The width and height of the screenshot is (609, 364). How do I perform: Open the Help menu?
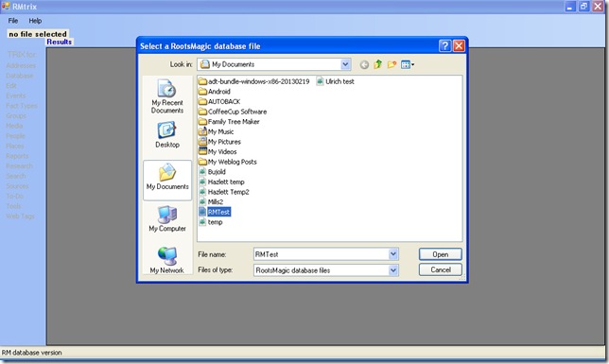35,21
